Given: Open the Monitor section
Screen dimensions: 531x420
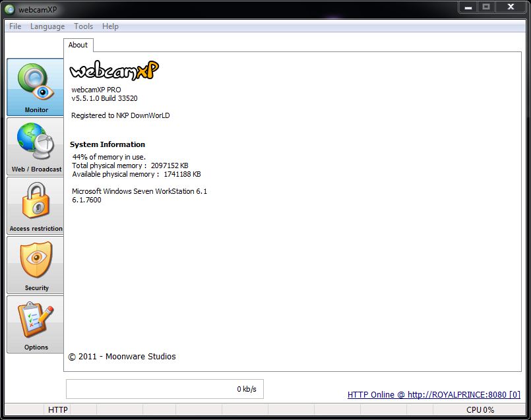Looking at the screenshot, I should pos(35,87).
